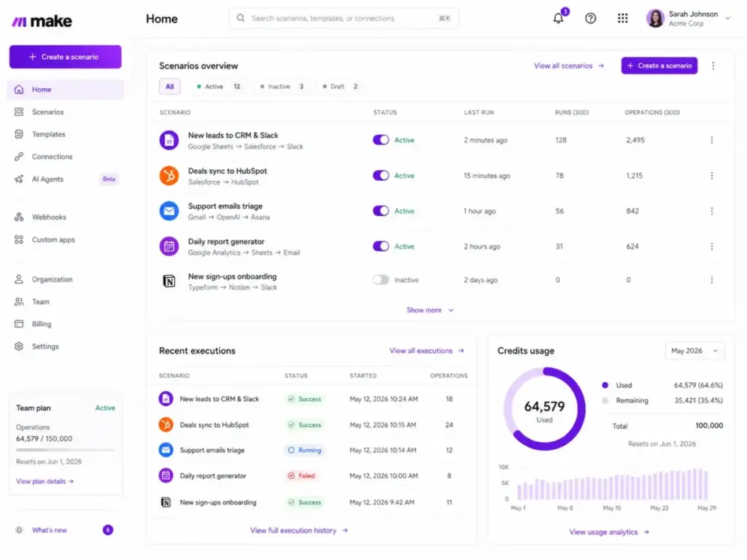The width and height of the screenshot is (747, 560).
Task: Open the apps grid icon
Action: [x=623, y=18]
